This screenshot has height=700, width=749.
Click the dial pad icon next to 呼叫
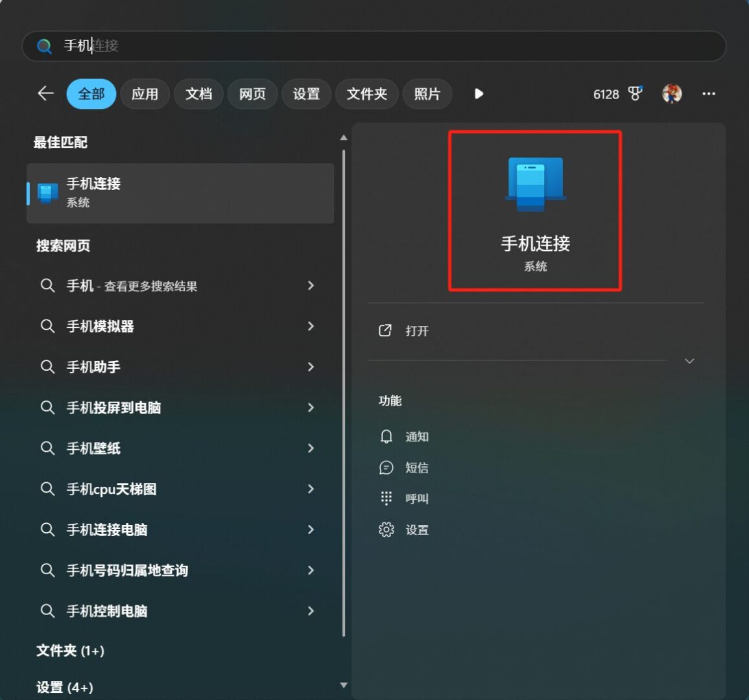(x=386, y=498)
